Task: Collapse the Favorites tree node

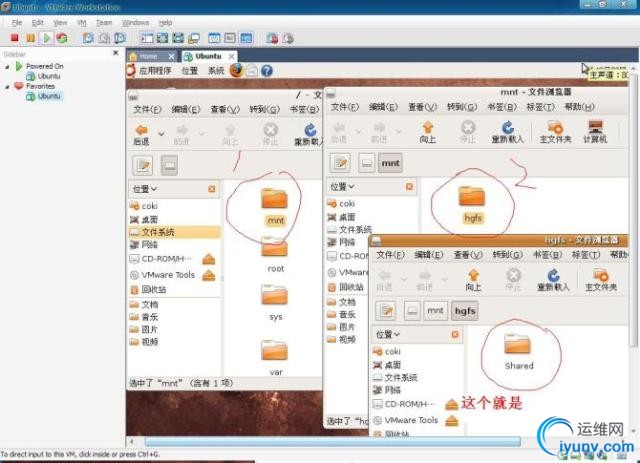Action: [7, 87]
